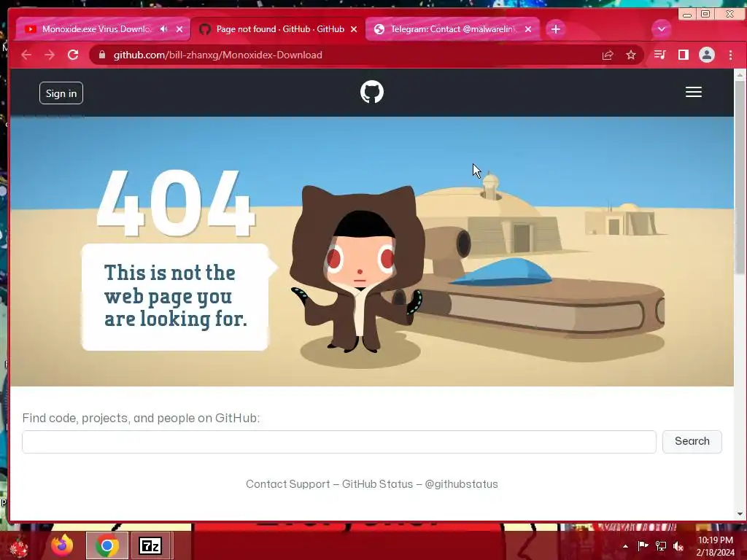747x560 pixels.
Task: Show hidden tray icons arrow
Action: click(x=625, y=546)
